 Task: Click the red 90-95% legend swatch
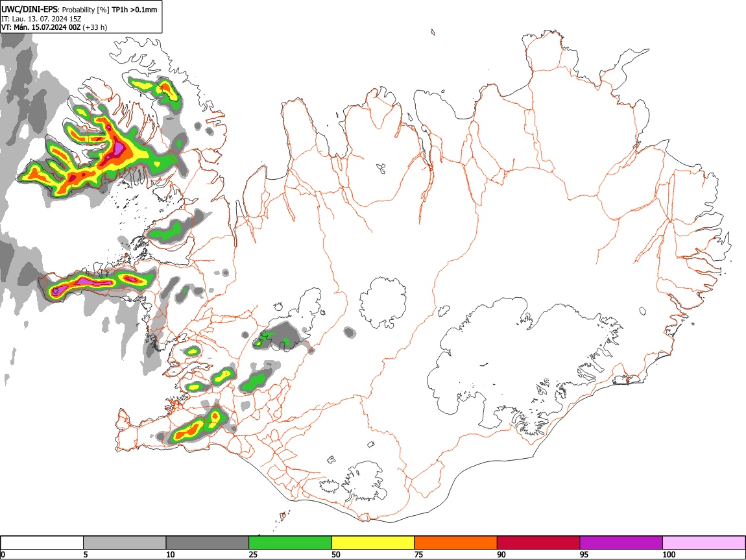pyautogui.click(x=538, y=543)
